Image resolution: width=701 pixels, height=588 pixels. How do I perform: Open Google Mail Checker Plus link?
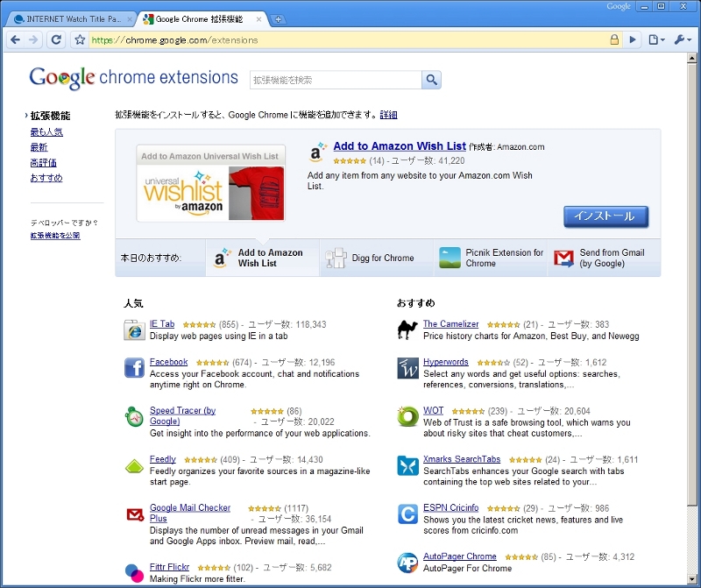(190, 513)
